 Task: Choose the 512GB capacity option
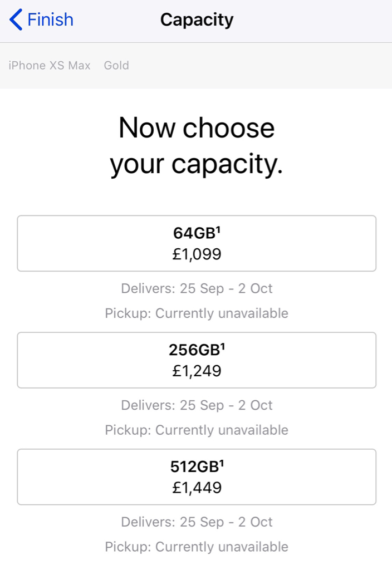pyautogui.click(x=197, y=477)
